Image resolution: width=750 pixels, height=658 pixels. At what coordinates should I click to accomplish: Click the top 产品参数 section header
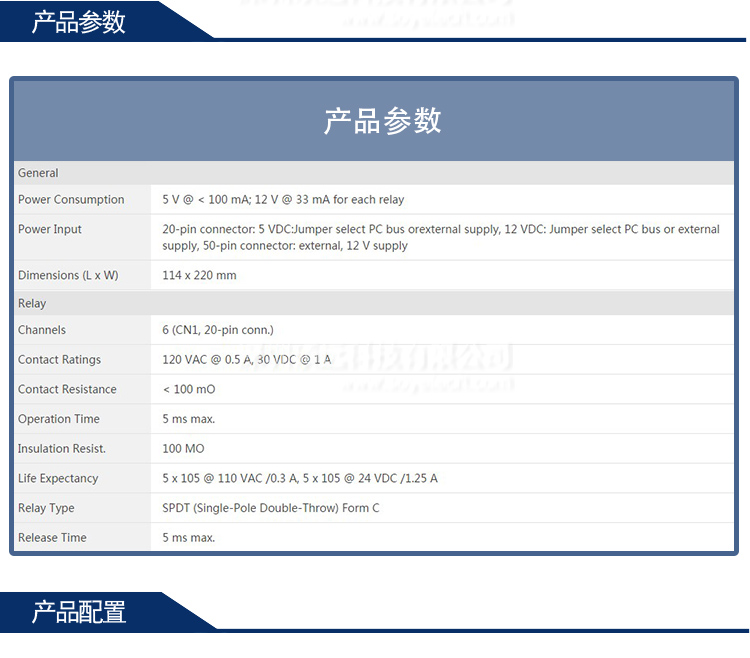(79, 21)
